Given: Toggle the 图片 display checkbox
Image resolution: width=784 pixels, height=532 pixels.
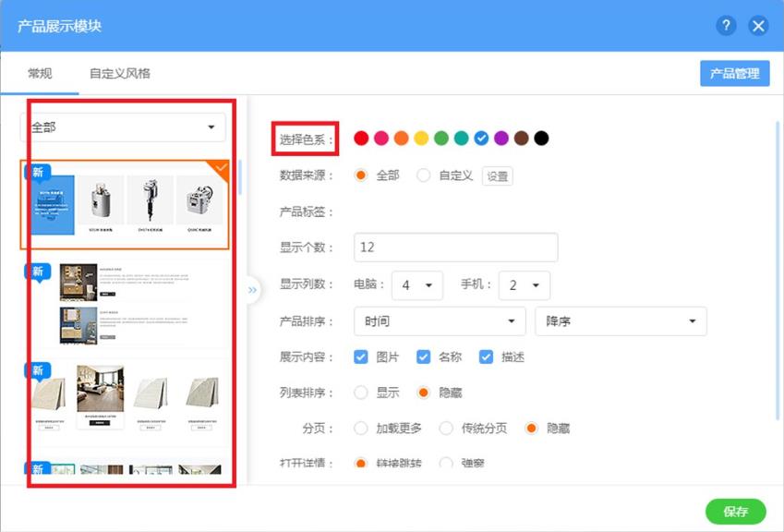Looking at the screenshot, I should click(x=360, y=357).
